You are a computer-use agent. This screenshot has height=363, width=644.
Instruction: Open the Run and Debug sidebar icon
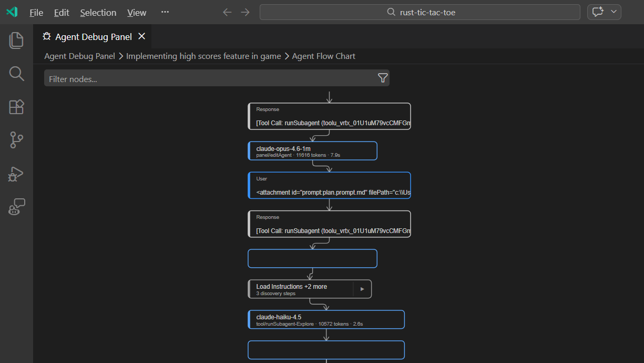(16, 174)
